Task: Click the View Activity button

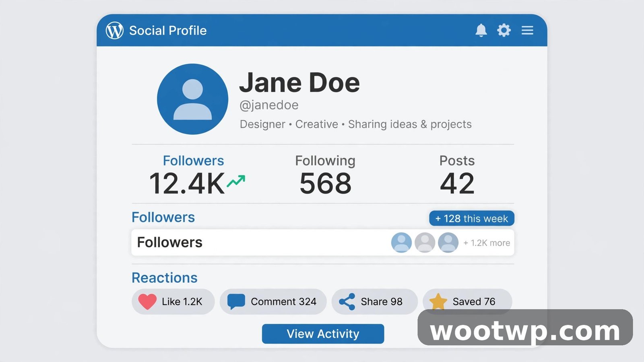Action: [323, 334]
